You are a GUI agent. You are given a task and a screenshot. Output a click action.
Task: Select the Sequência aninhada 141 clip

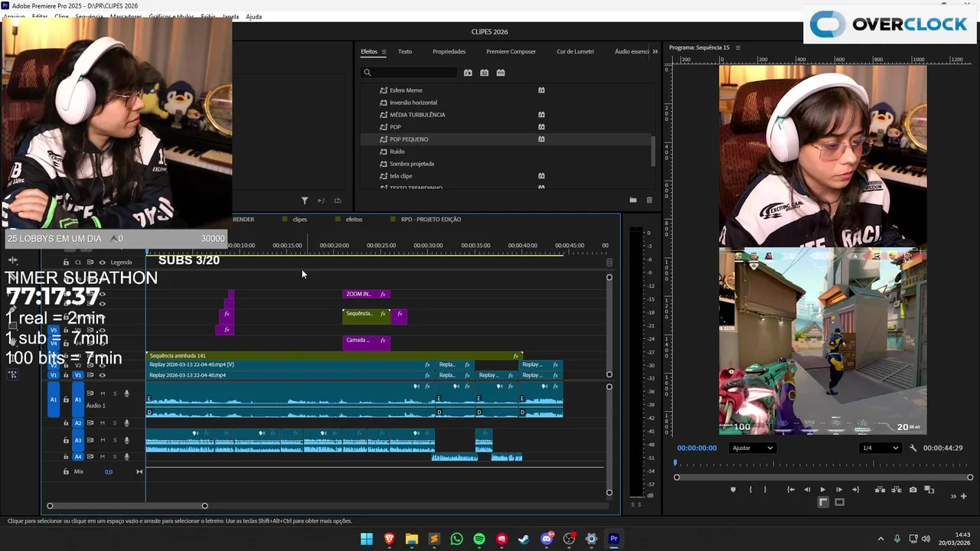coord(334,356)
